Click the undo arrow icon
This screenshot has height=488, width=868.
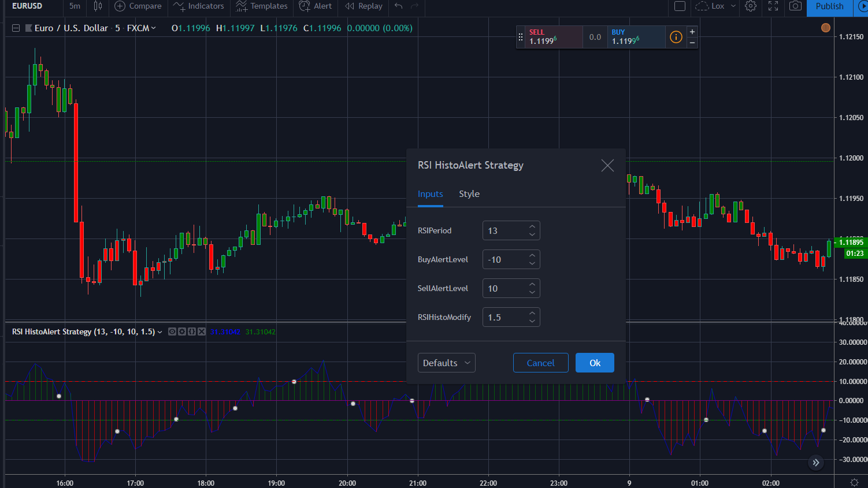[398, 6]
